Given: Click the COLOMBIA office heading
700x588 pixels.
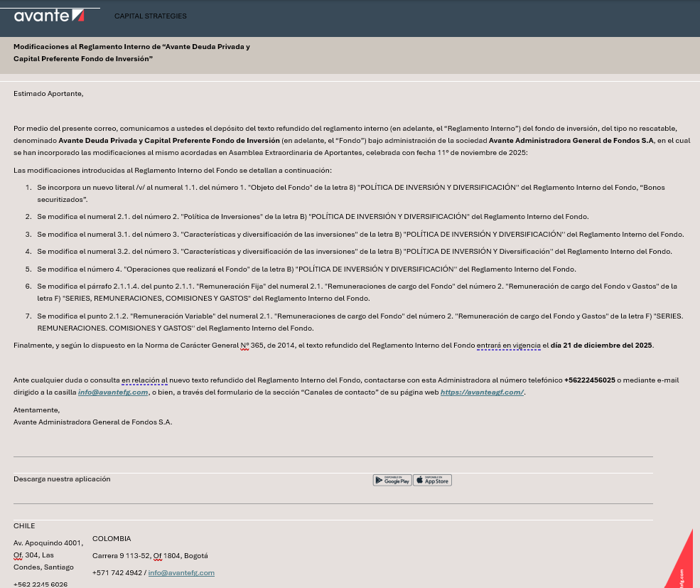Looking at the screenshot, I should point(112,539).
